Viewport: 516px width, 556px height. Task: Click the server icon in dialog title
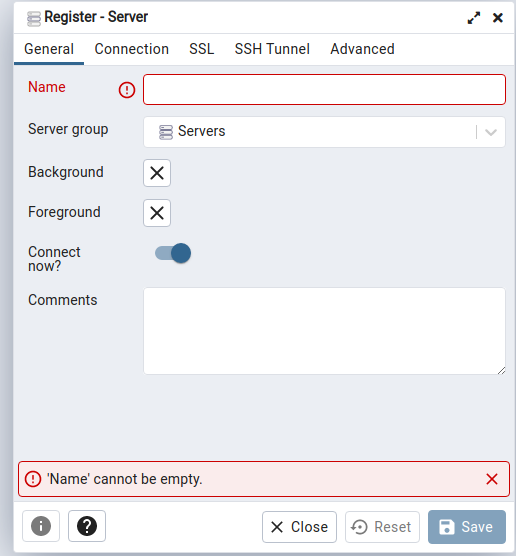tap(34, 19)
